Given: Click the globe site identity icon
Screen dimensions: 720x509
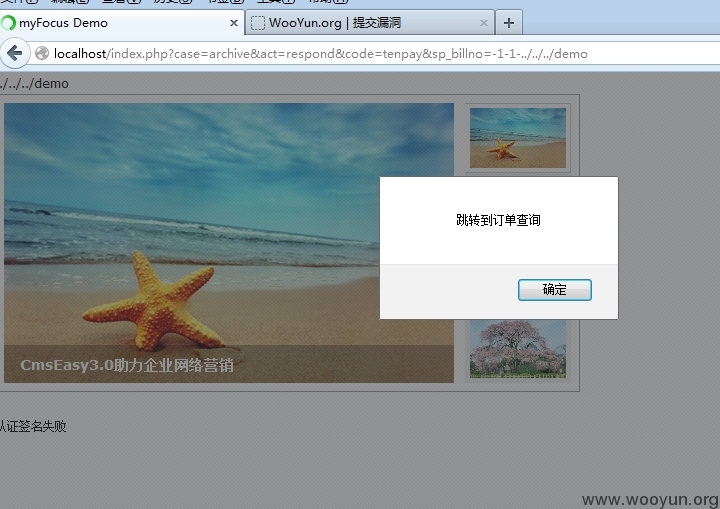Looking at the screenshot, I should [42, 53].
